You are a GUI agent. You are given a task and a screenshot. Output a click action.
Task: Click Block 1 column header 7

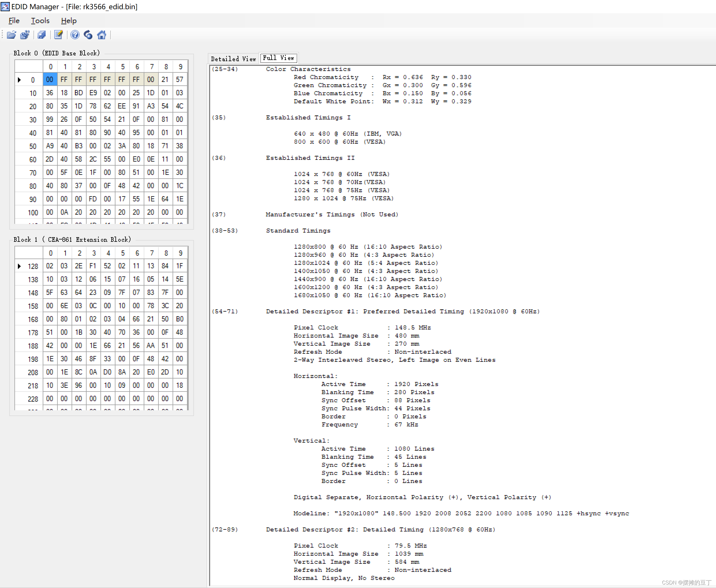tap(152, 253)
